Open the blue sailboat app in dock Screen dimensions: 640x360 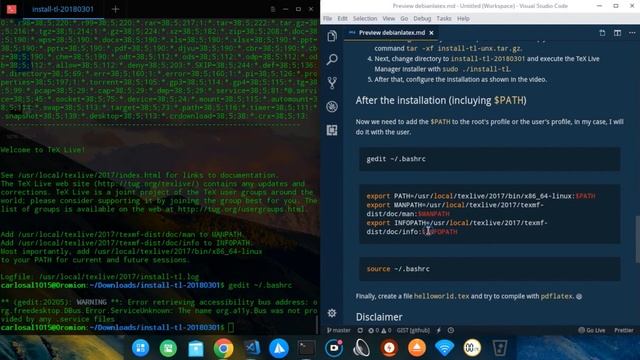pos(279,348)
